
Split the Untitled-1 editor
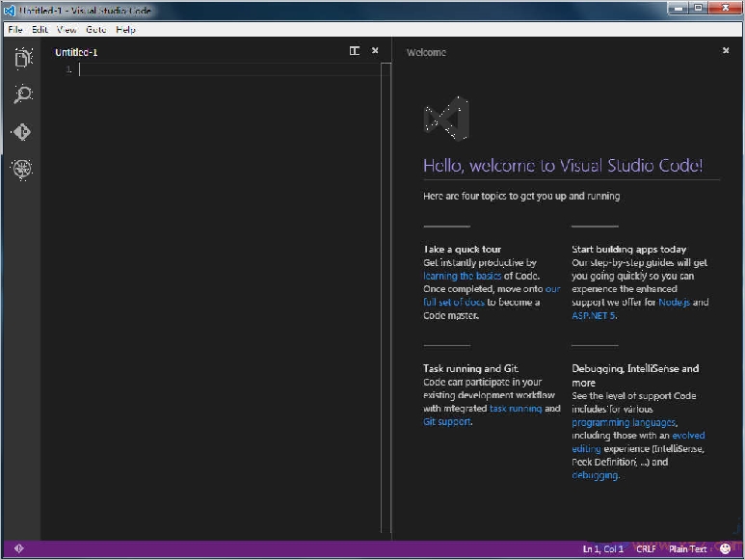[355, 50]
